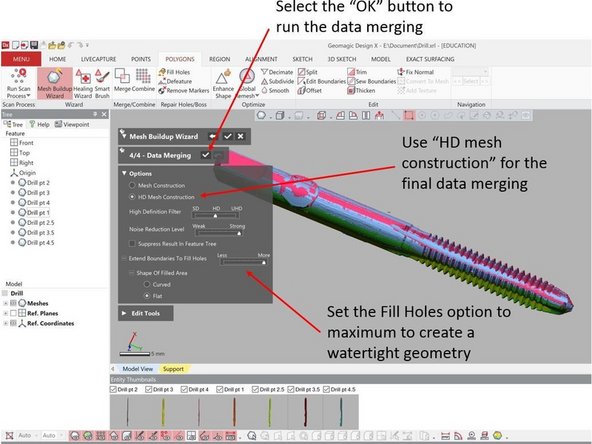Switch to the Model View tab
The image size is (592, 444).
coord(137,369)
